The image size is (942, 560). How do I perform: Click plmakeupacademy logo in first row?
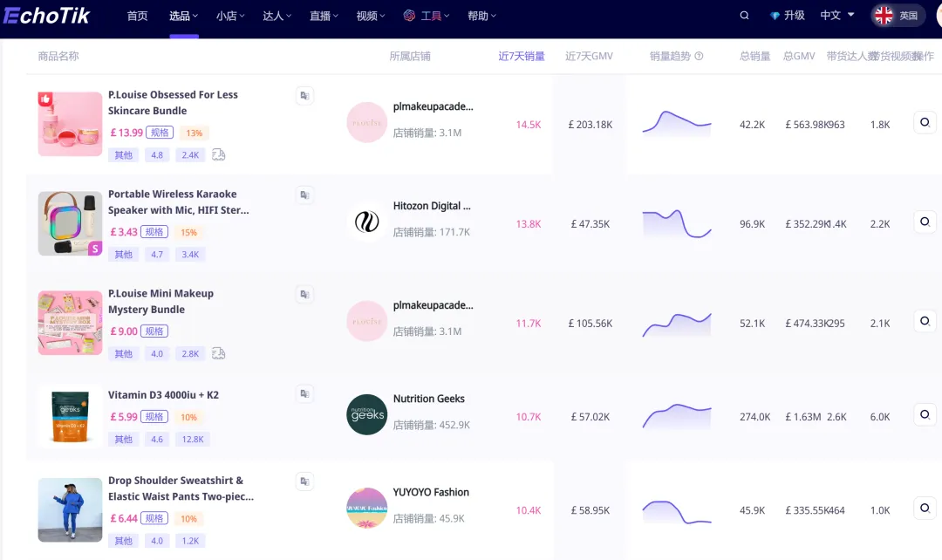pyautogui.click(x=366, y=123)
